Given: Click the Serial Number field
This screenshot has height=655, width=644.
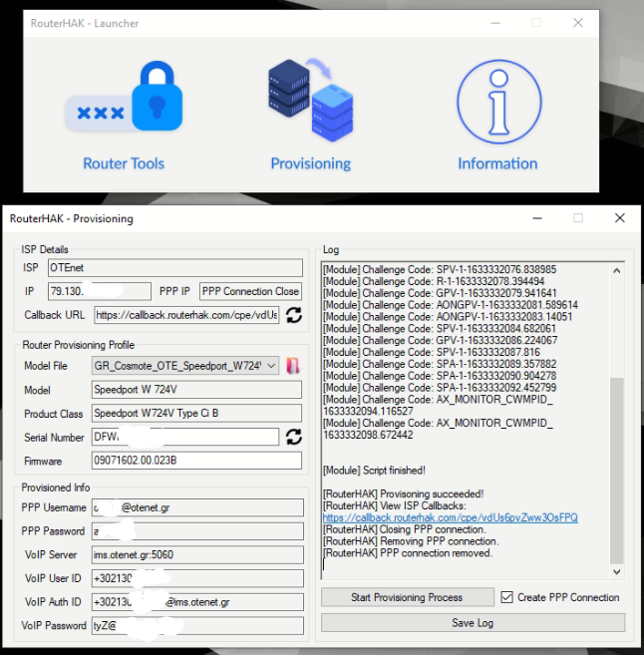Looking at the screenshot, I should [x=185, y=437].
